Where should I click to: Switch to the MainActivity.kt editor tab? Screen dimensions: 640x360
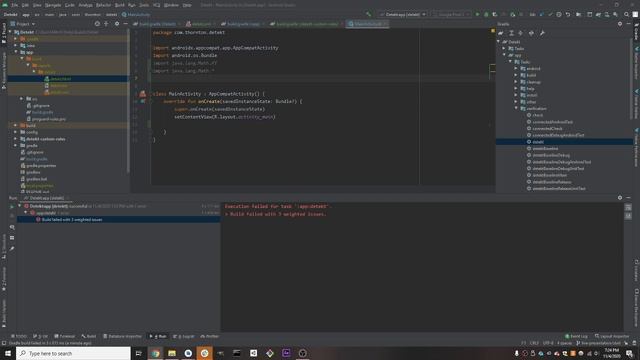367,24
